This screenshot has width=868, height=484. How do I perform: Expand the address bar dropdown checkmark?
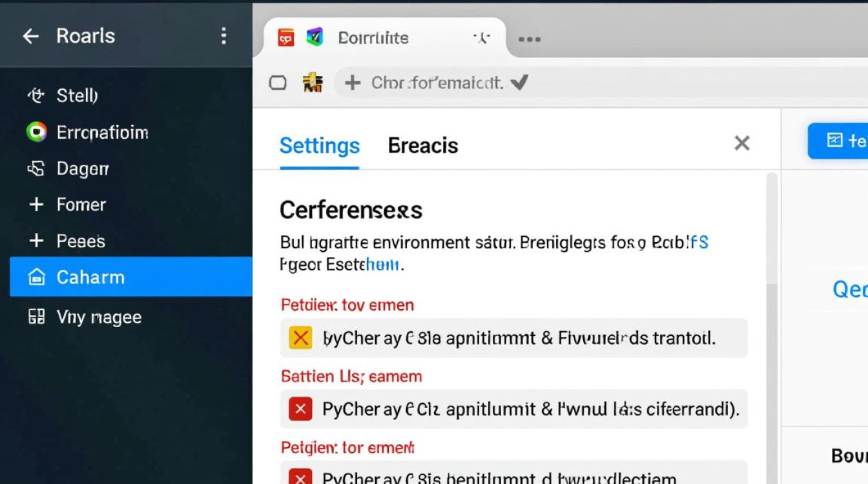[520, 82]
